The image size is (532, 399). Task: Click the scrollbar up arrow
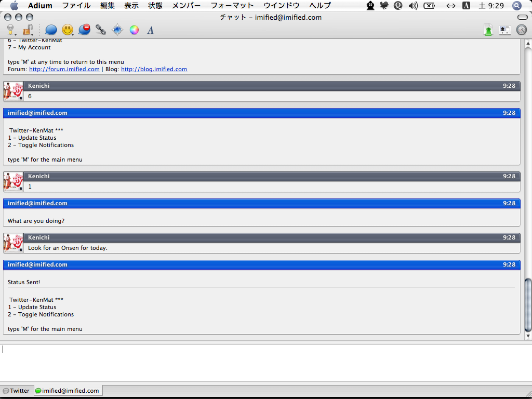(528, 43)
